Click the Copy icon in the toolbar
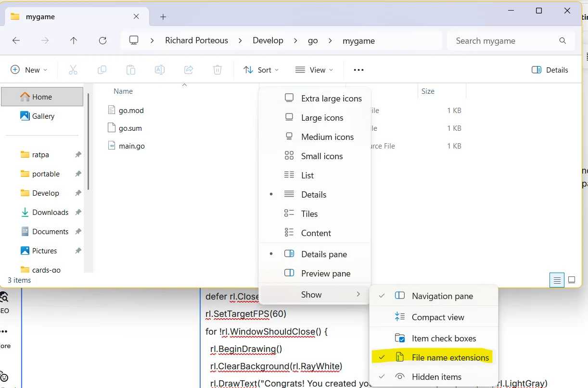The width and height of the screenshot is (588, 388). coord(102,70)
